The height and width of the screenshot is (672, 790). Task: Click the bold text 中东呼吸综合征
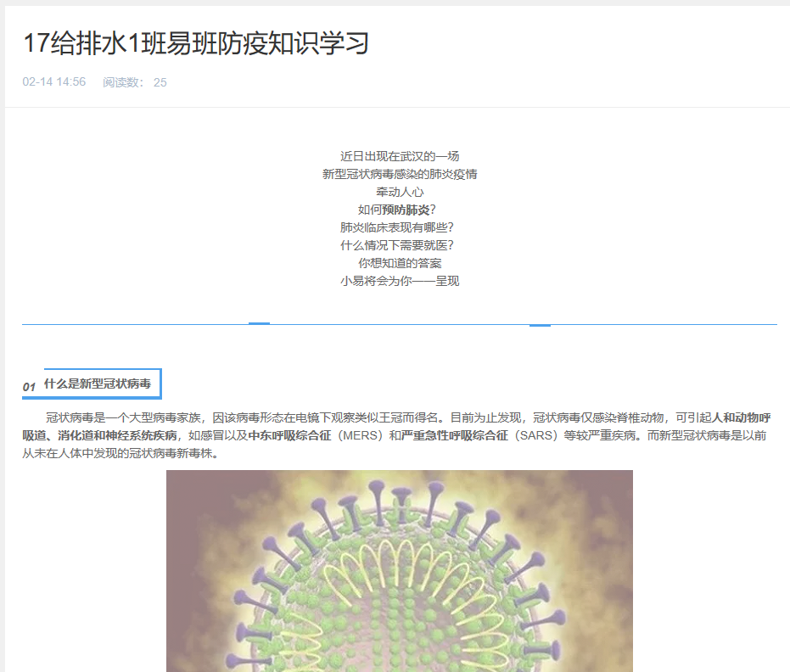pyautogui.click(x=289, y=435)
